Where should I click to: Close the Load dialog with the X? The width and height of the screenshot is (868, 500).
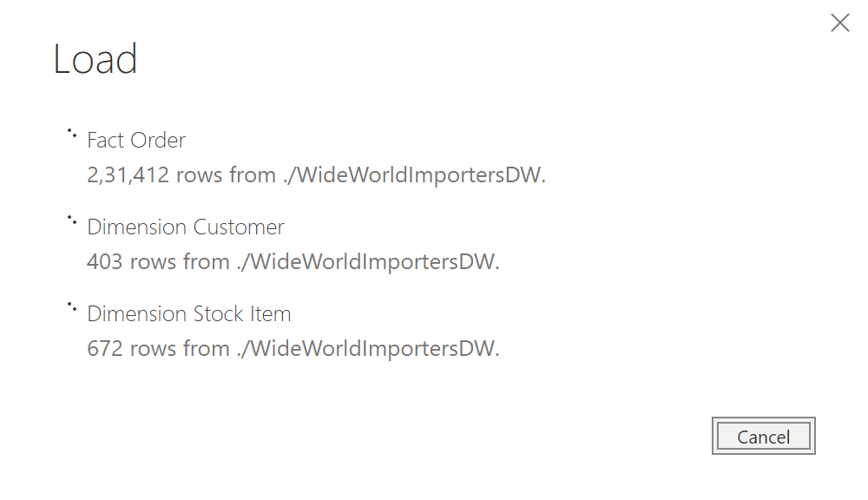tap(839, 23)
